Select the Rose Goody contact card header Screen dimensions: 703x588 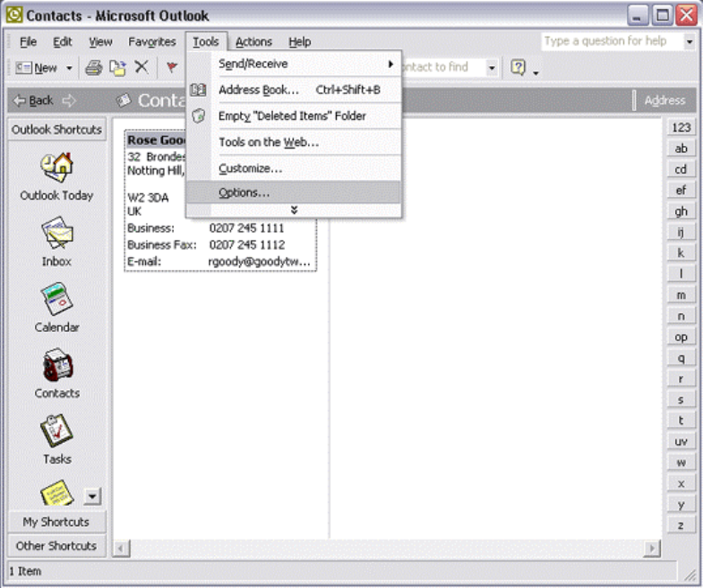tap(156, 140)
